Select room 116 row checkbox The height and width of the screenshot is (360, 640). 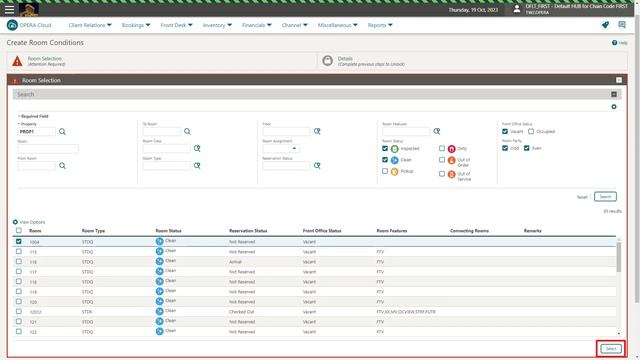coord(19,261)
